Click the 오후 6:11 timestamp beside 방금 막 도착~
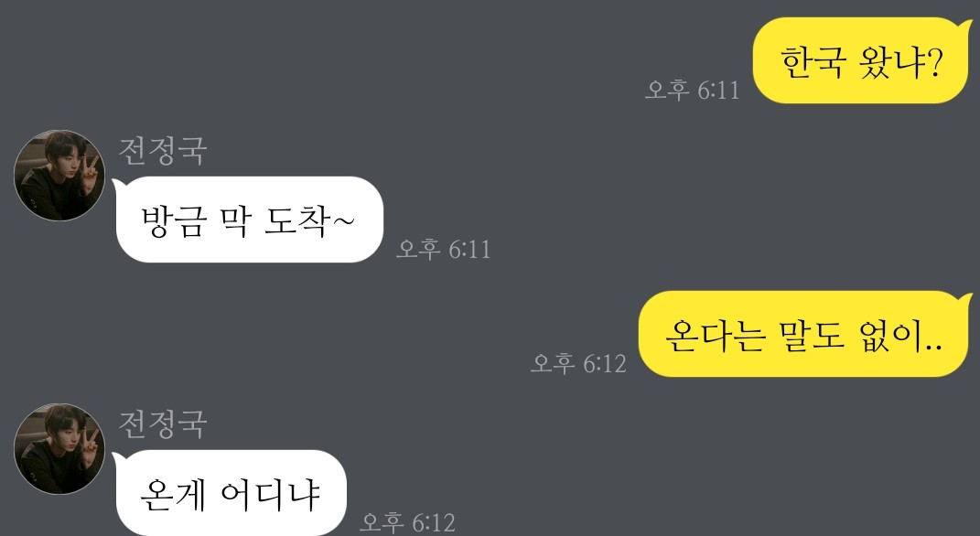 click(x=444, y=249)
